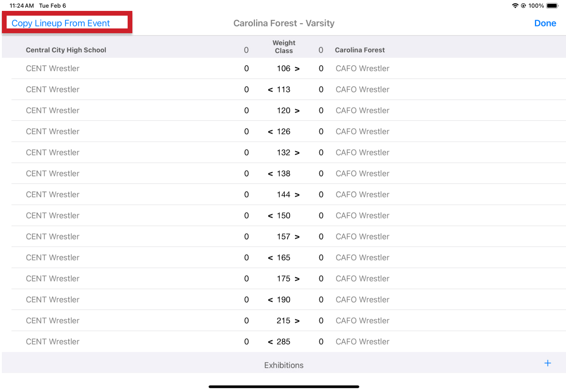Viewport: 566px width, 392px height.
Task: Tap Copy Lineup From Event
Action: (x=61, y=23)
